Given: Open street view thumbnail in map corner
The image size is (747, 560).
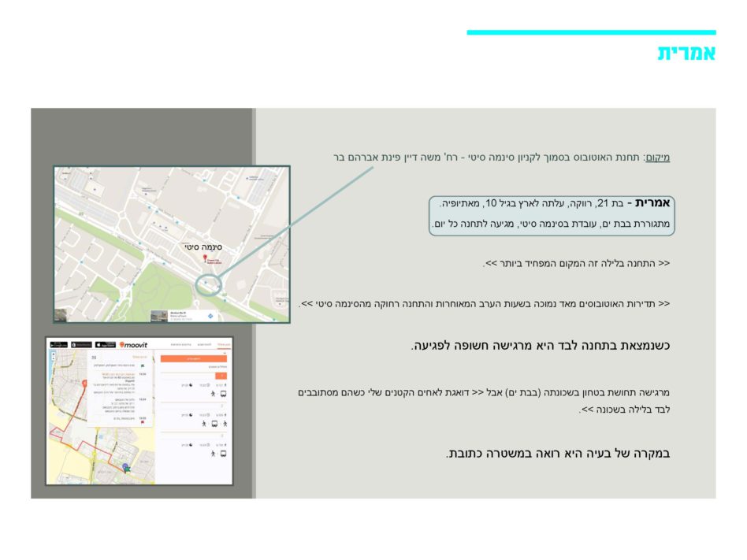Looking at the screenshot, I should coord(61,315).
